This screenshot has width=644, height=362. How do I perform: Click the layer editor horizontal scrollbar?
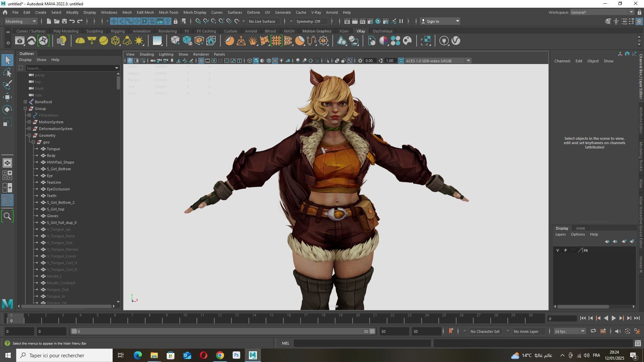coord(583,307)
